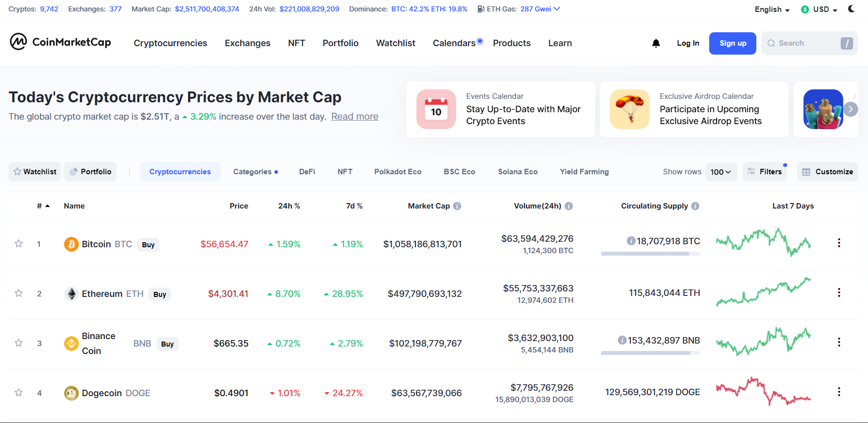Open the Products nav menu

[x=512, y=43]
